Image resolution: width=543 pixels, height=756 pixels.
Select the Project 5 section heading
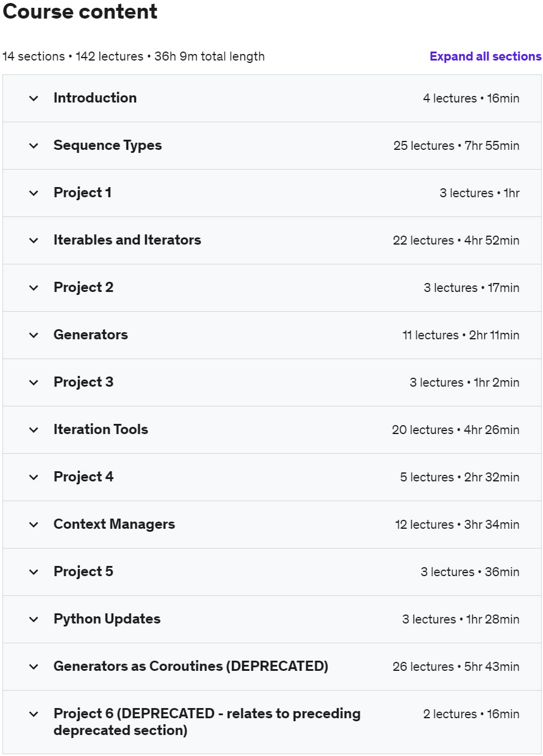pos(83,571)
